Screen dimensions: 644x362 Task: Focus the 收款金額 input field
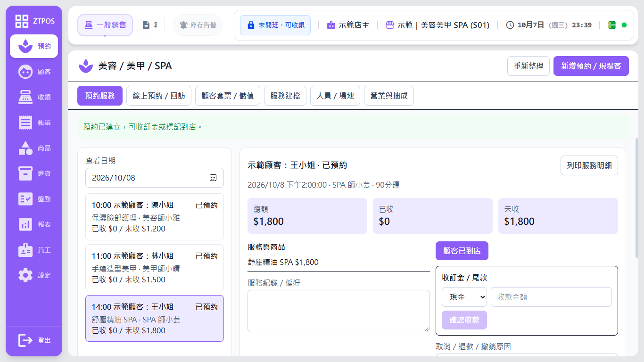click(551, 297)
